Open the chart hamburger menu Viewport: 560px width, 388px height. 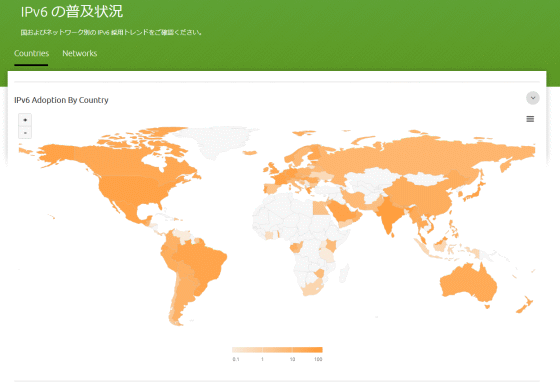coord(530,119)
